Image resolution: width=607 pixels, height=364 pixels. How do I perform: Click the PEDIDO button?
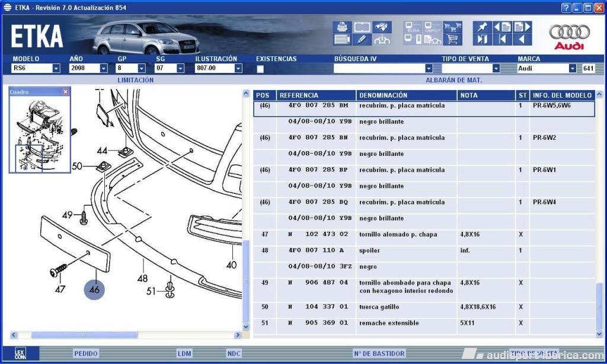point(86,353)
